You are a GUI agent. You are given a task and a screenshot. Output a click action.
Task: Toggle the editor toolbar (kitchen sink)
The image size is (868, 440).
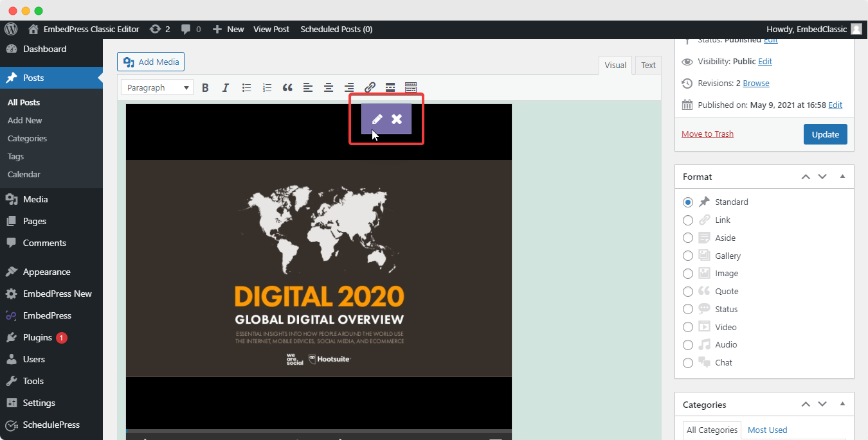coord(411,87)
